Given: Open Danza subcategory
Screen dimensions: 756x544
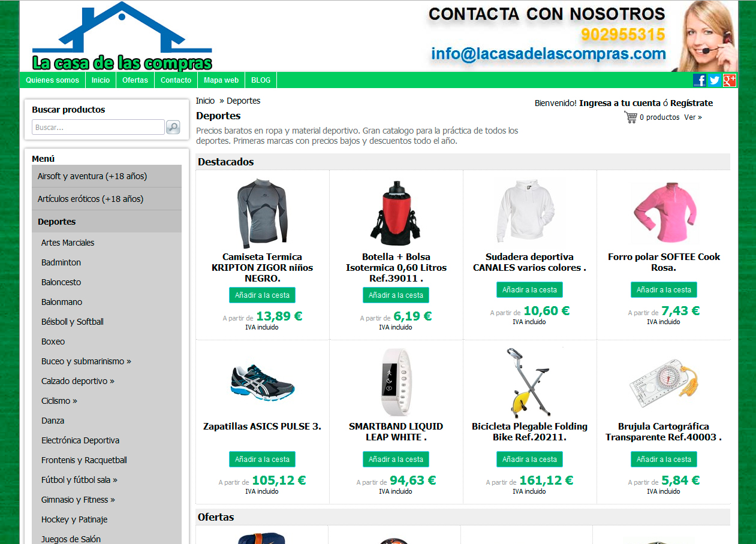Looking at the screenshot, I should (x=53, y=421).
